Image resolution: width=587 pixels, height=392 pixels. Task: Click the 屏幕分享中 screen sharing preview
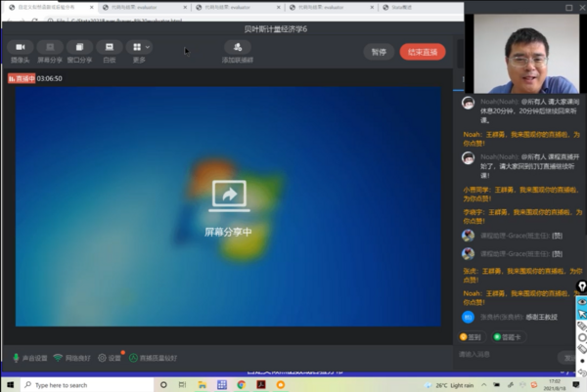click(x=228, y=206)
